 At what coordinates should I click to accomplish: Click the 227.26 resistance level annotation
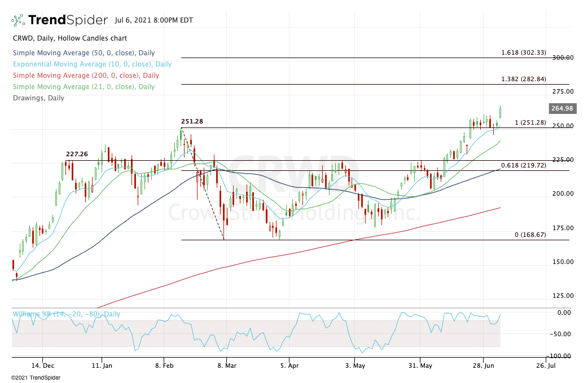77,153
